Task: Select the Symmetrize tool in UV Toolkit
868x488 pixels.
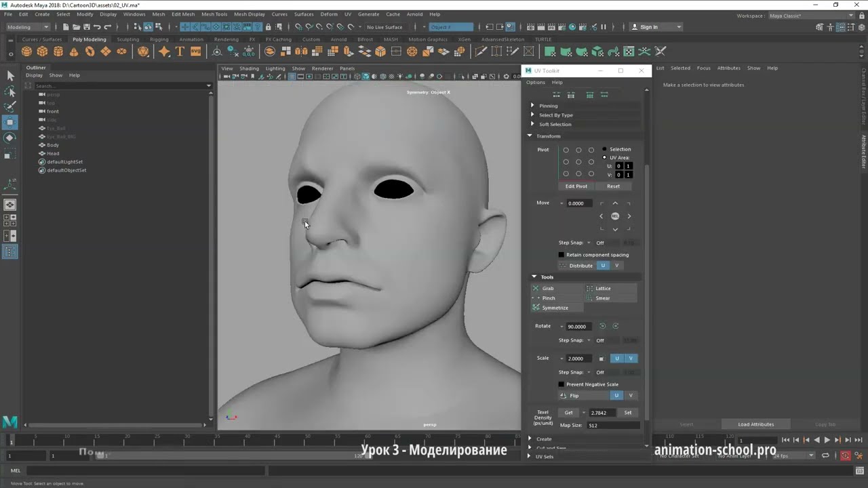Action: coord(555,308)
